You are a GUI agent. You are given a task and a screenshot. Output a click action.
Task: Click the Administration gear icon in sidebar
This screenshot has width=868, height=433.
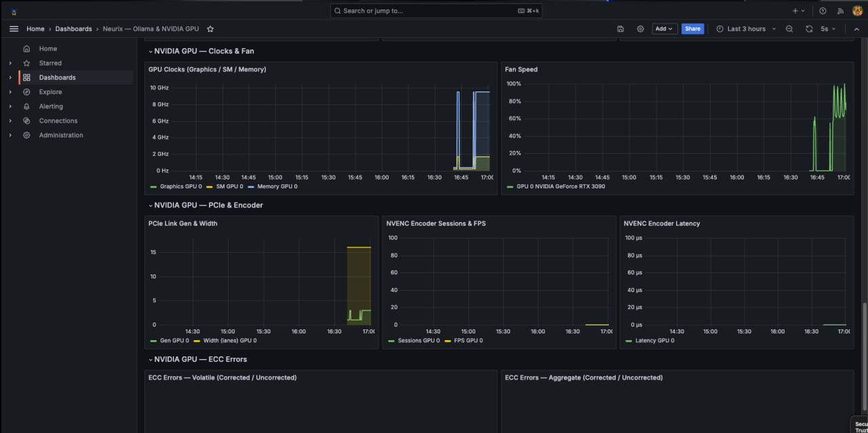point(26,136)
